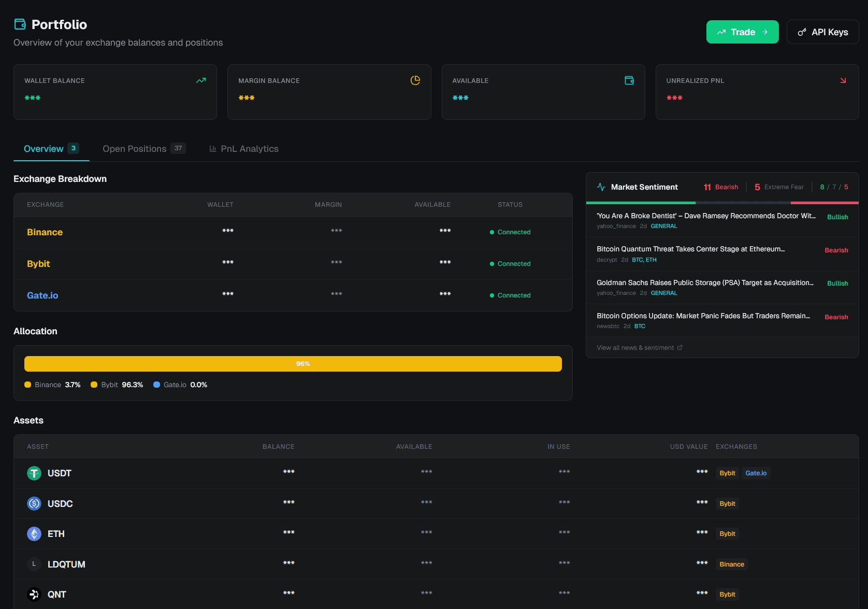Open the Bitcoin Options Update headline

coord(703,316)
